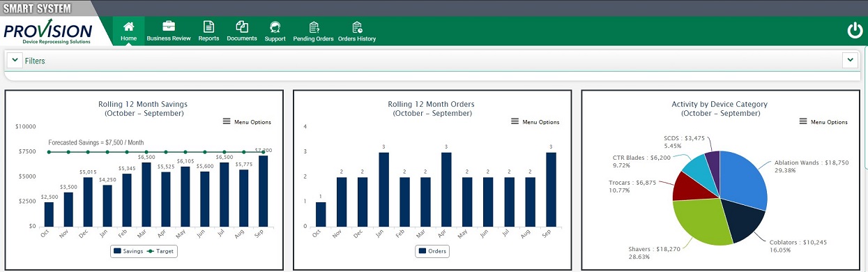Open the Reports page icon

point(208,27)
